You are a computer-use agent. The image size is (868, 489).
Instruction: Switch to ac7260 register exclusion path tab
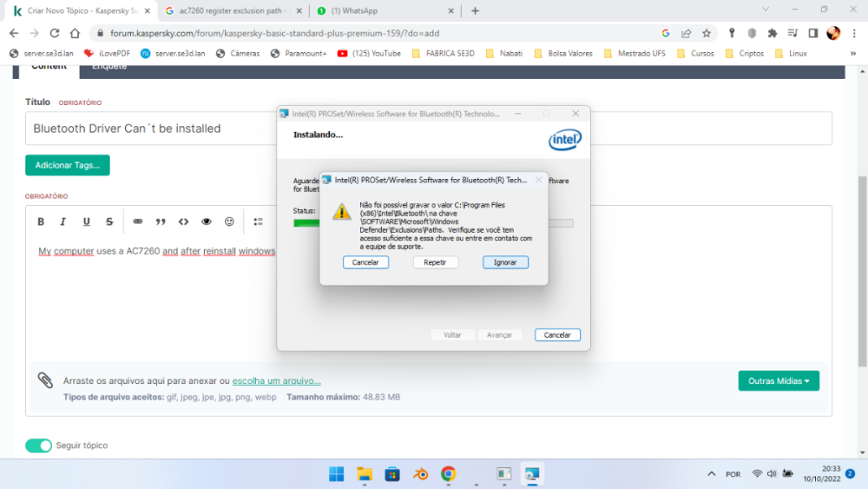click(x=233, y=10)
